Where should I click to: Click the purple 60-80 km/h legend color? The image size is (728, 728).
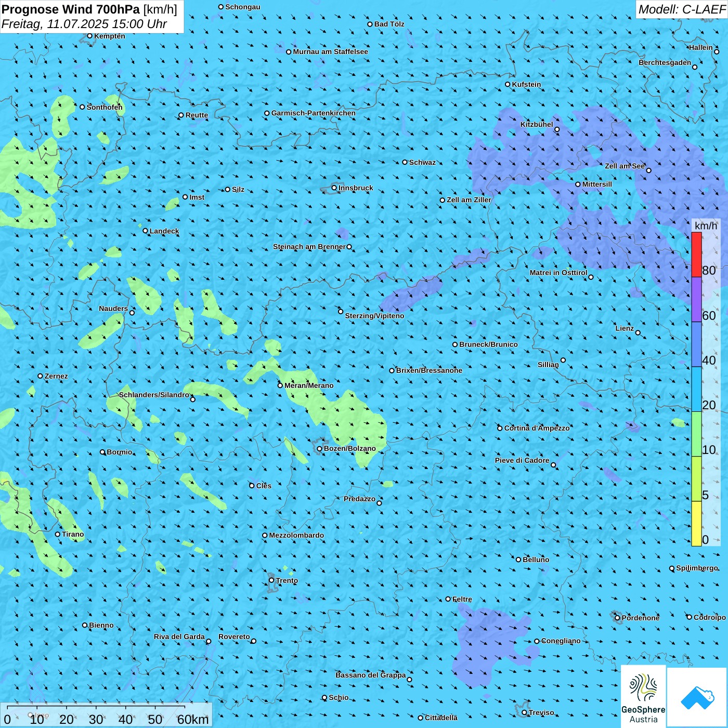click(x=696, y=300)
